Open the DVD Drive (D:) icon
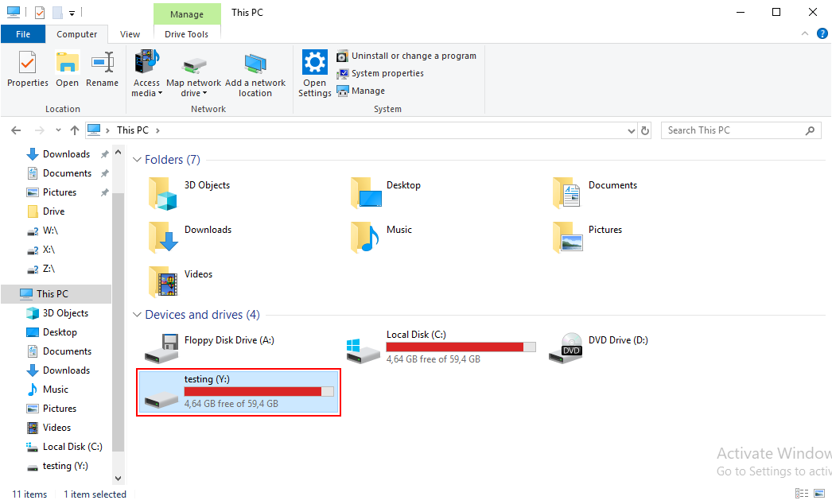This screenshot has width=832, height=504. [x=571, y=348]
